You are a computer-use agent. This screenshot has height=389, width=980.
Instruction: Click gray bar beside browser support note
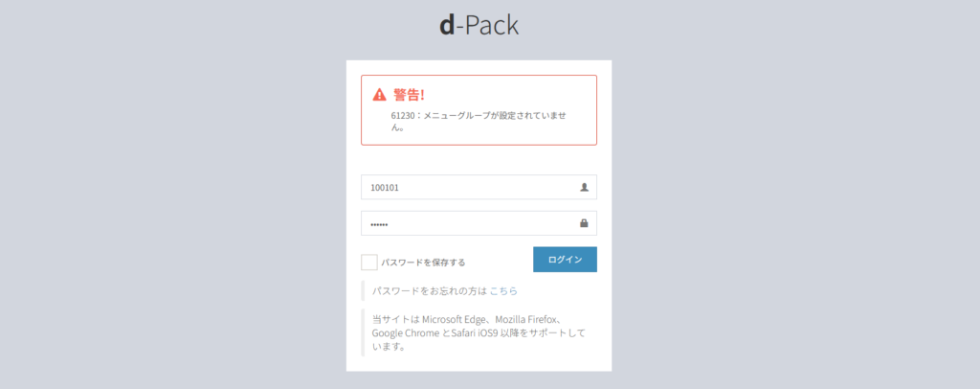pyautogui.click(x=363, y=332)
